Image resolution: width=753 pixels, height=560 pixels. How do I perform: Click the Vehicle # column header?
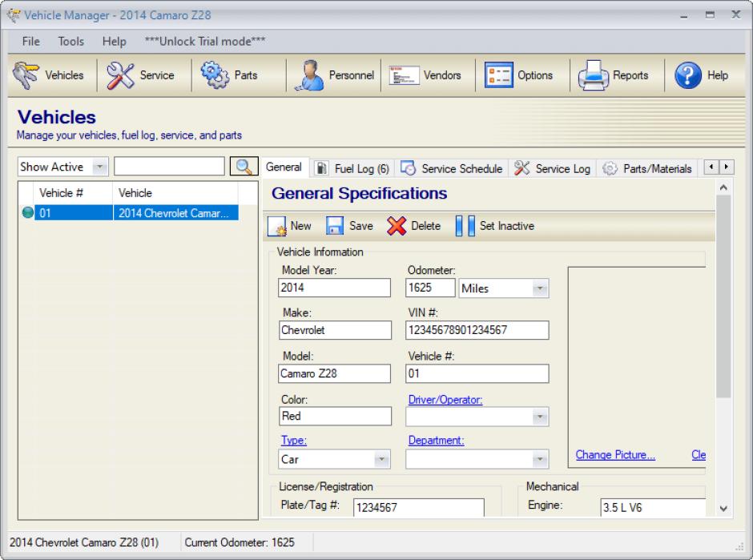point(73,193)
